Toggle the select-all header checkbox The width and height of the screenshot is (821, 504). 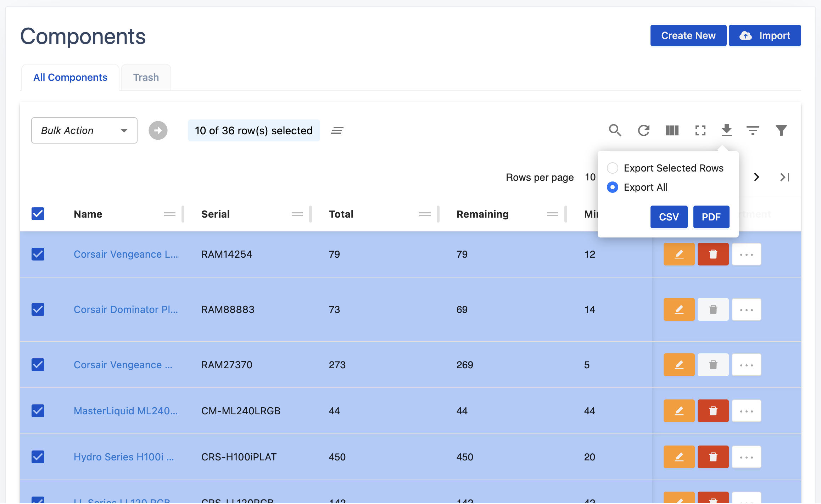point(38,214)
